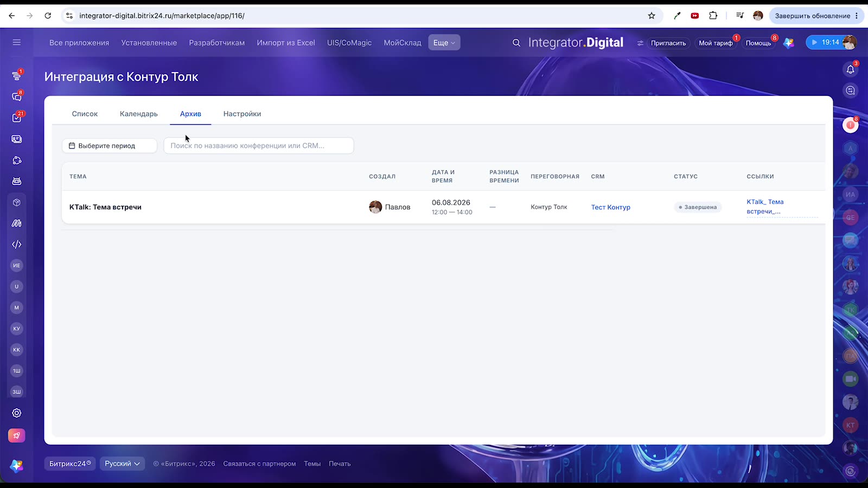Viewport: 868px width, 488px height.
Task: Open the КУ sidebar item
Action: [17, 329]
